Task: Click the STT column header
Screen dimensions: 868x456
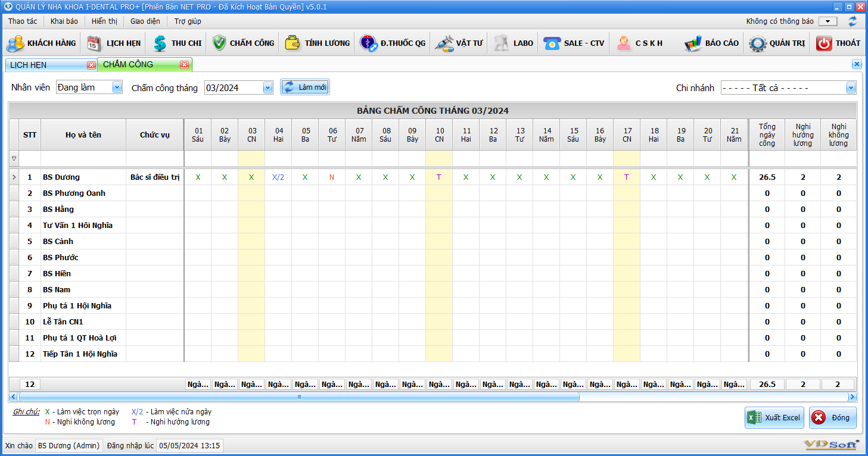Action: [x=30, y=135]
